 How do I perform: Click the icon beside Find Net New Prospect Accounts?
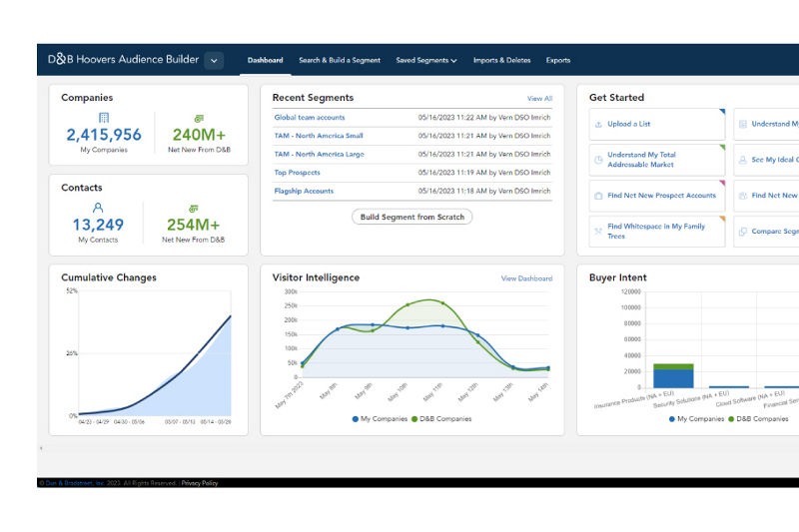[597, 196]
